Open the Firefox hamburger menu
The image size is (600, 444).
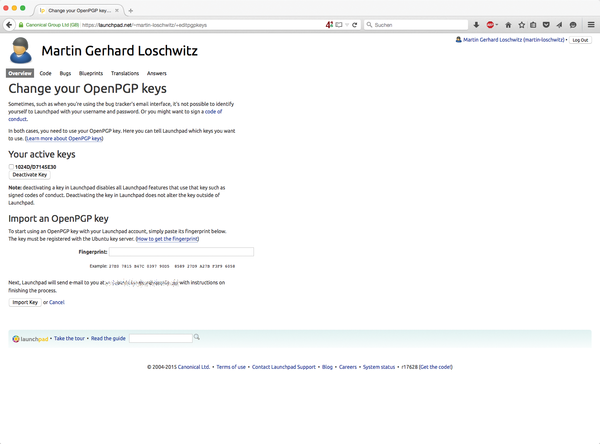[591, 25]
